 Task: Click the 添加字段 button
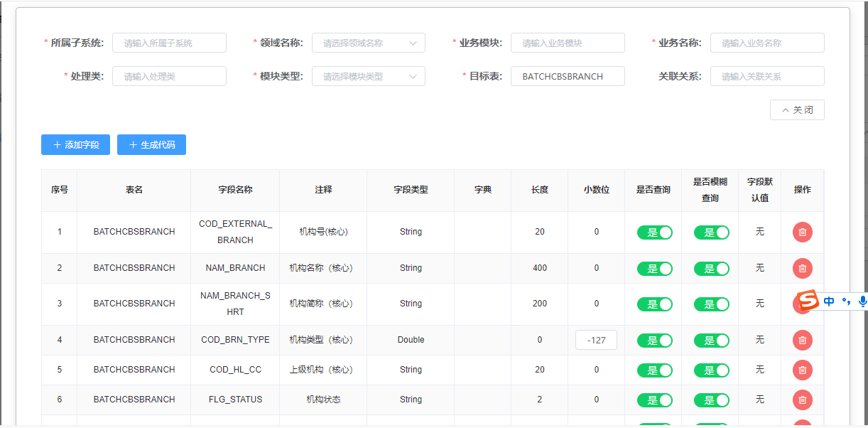(75, 145)
